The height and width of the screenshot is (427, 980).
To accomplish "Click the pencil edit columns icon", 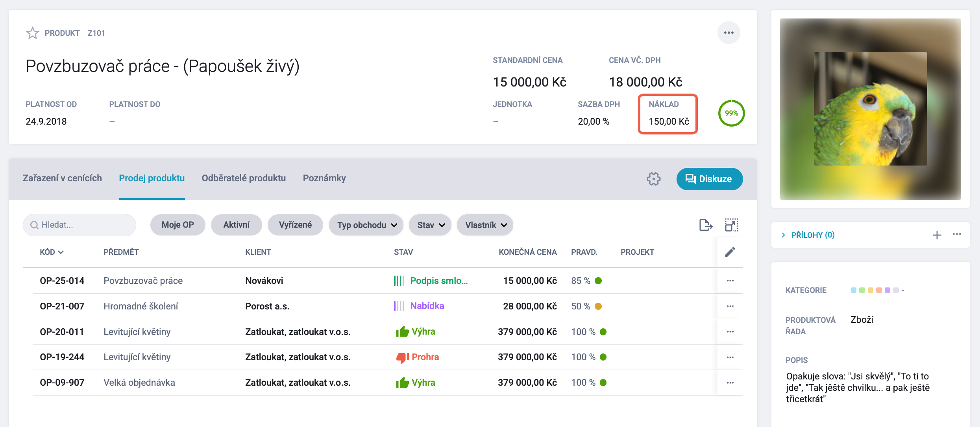I will coord(730,252).
